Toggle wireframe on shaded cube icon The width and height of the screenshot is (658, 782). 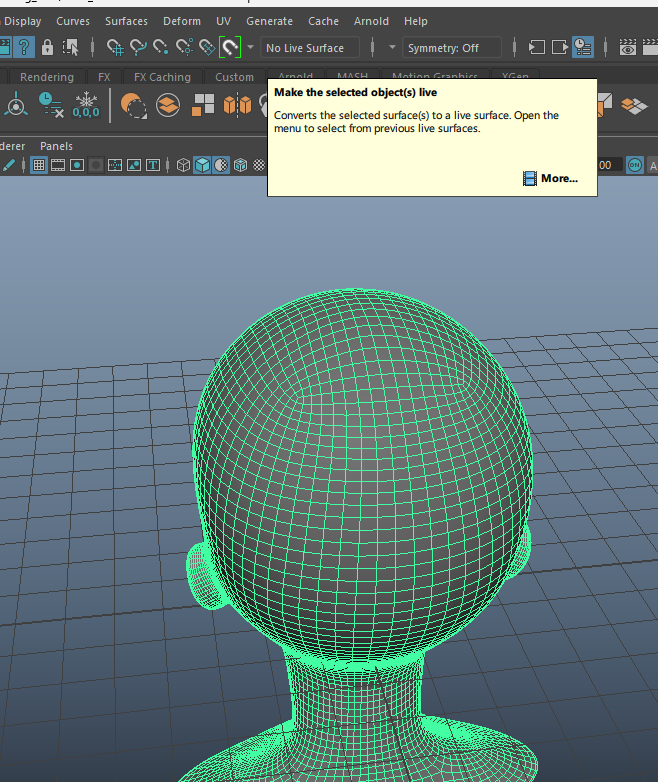pyautogui.click(x=240, y=165)
